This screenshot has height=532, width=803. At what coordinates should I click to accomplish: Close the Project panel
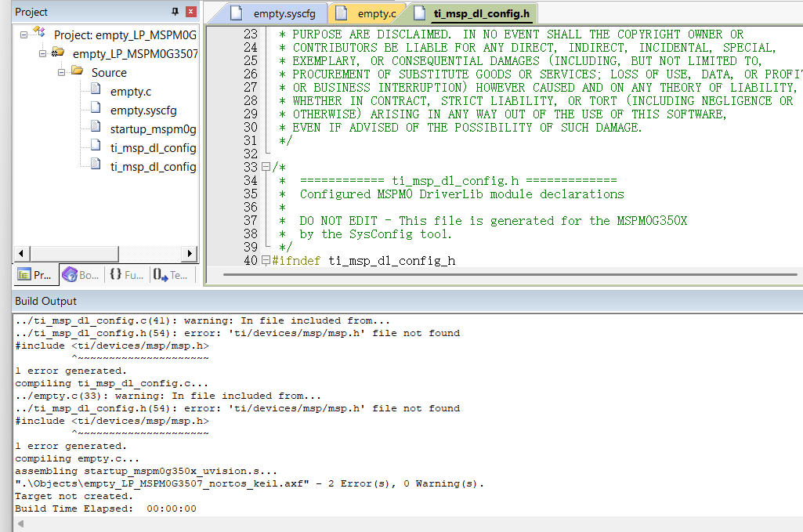pyautogui.click(x=190, y=12)
